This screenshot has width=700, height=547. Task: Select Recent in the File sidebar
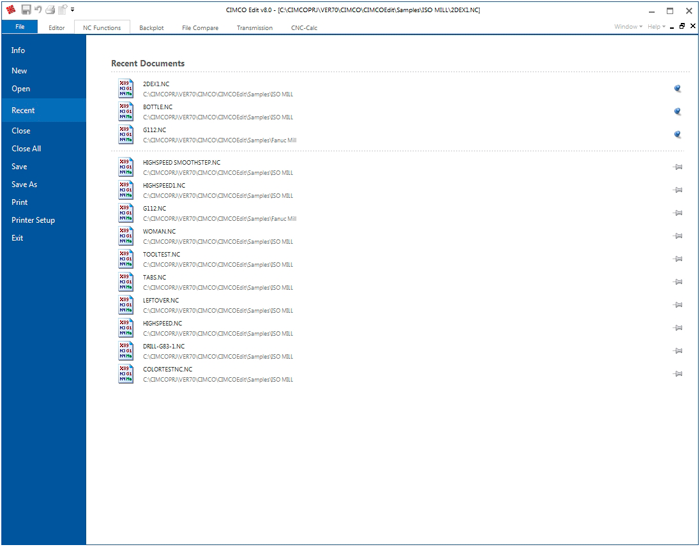pyautogui.click(x=43, y=110)
